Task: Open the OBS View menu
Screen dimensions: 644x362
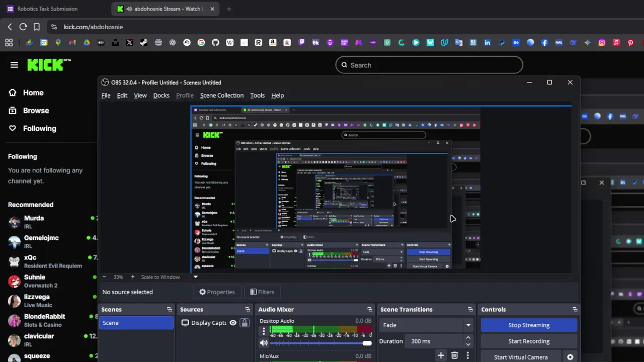Action: [x=140, y=96]
